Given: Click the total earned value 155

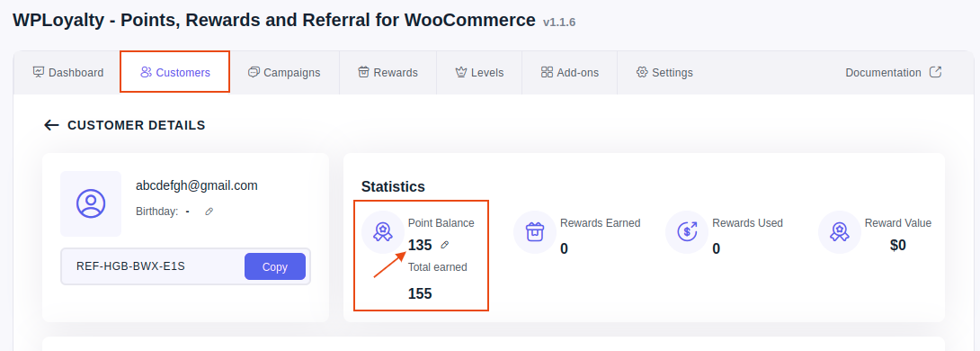Looking at the screenshot, I should (420, 294).
